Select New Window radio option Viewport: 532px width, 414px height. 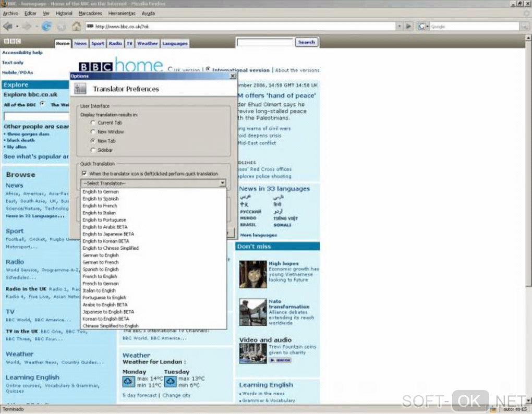pyautogui.click(x=93, y=131)
